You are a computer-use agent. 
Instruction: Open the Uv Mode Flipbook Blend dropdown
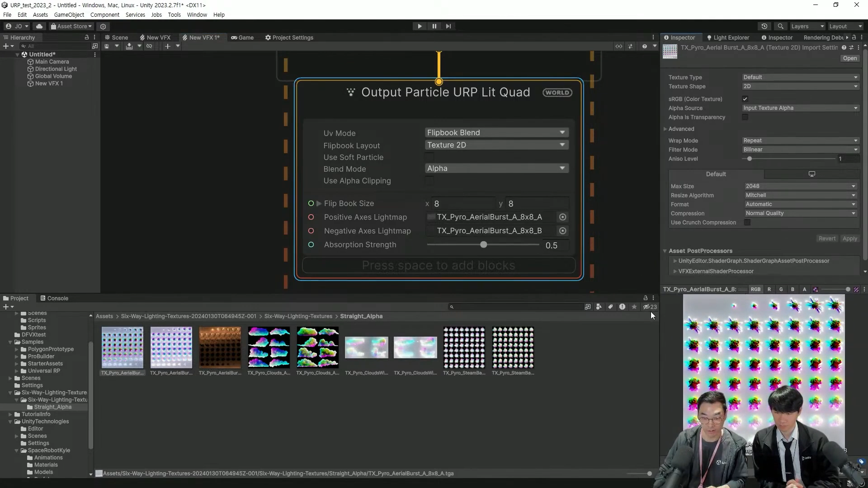496,133
